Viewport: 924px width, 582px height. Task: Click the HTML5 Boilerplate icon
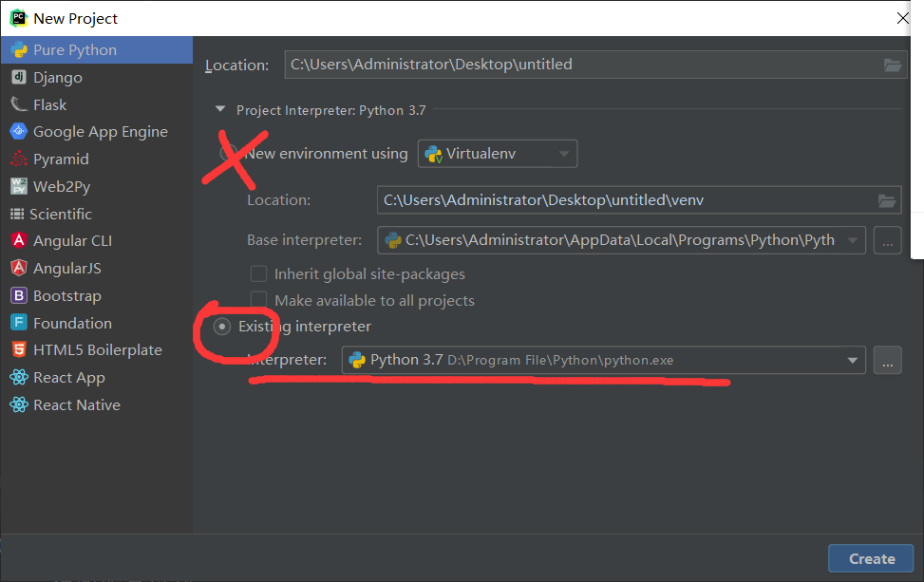(19, 350)
